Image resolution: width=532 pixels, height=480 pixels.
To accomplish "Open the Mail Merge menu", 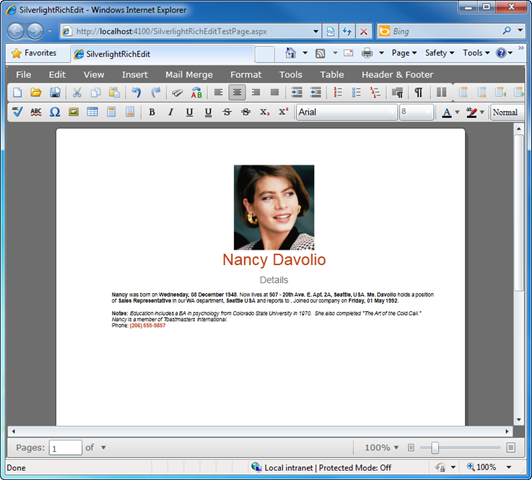I will tap(189, 75).
